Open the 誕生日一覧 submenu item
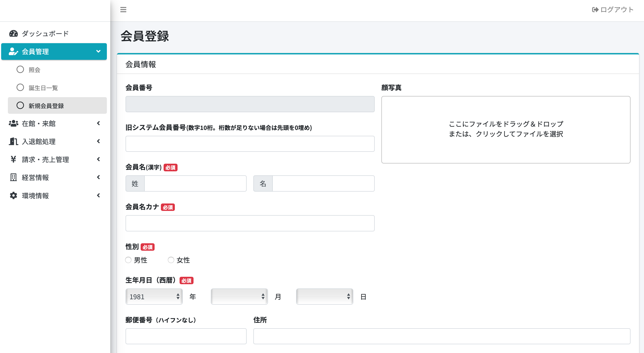The width and height of the screenshot is (644, 353). [x=57, y=88]
